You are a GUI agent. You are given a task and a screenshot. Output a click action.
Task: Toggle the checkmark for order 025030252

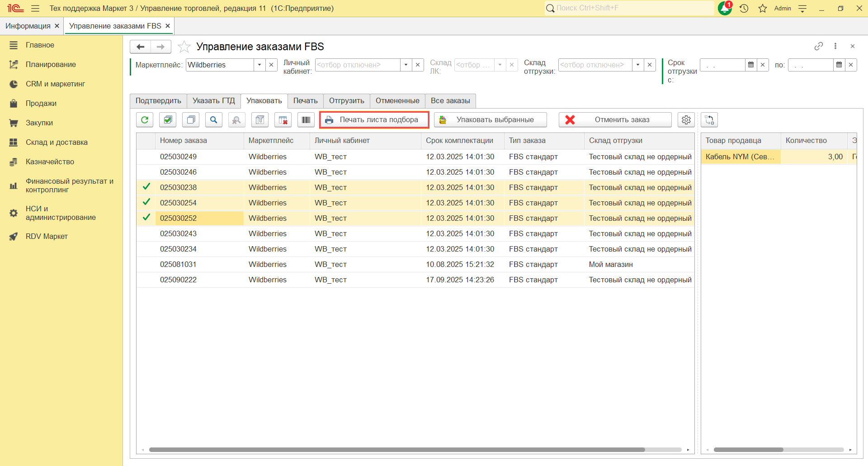pyautogui.click(x=146, y=218)
